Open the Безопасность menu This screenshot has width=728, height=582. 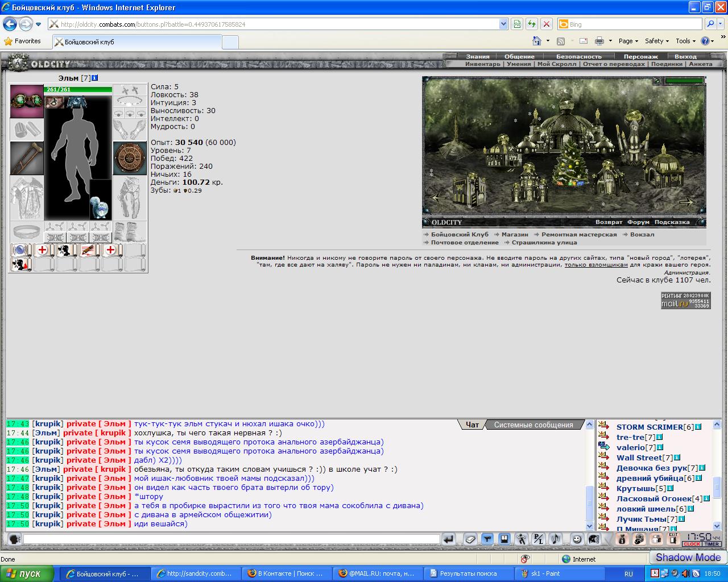[578, 56]
